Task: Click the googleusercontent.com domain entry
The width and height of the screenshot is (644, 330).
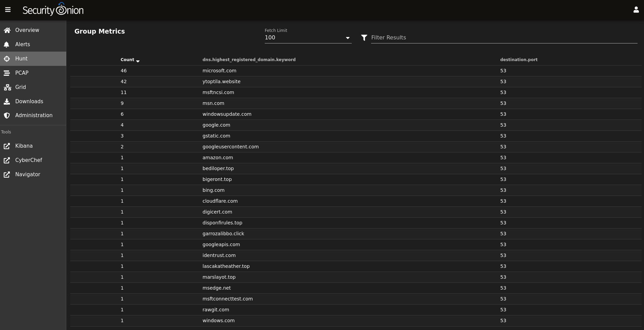Action: [x=230, y=147]
